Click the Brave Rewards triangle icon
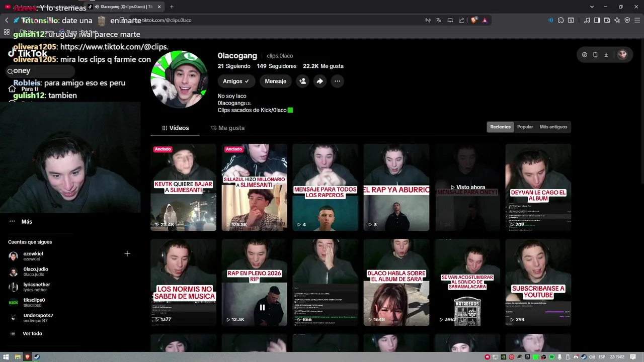The image size is (644, 362). (x=485, y=20)
